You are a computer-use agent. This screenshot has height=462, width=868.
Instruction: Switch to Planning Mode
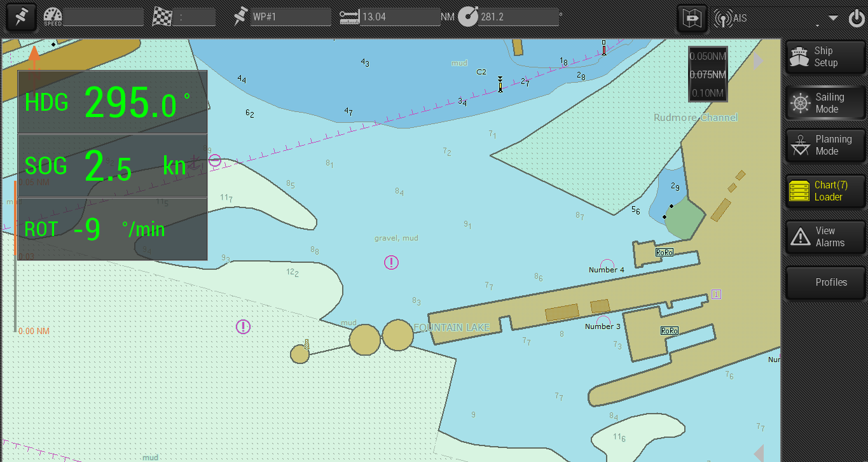pyautogui.click(x=825, y=145)
